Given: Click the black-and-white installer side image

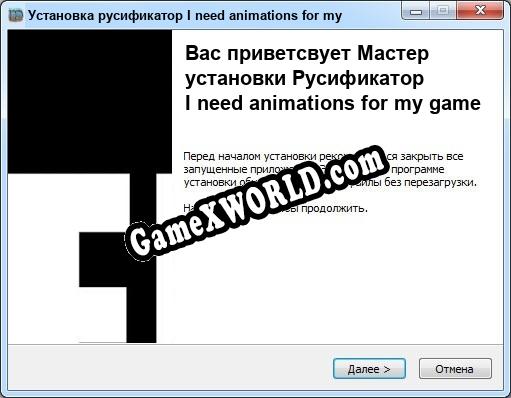Looking at the screenshot, I should click(90, 186).
